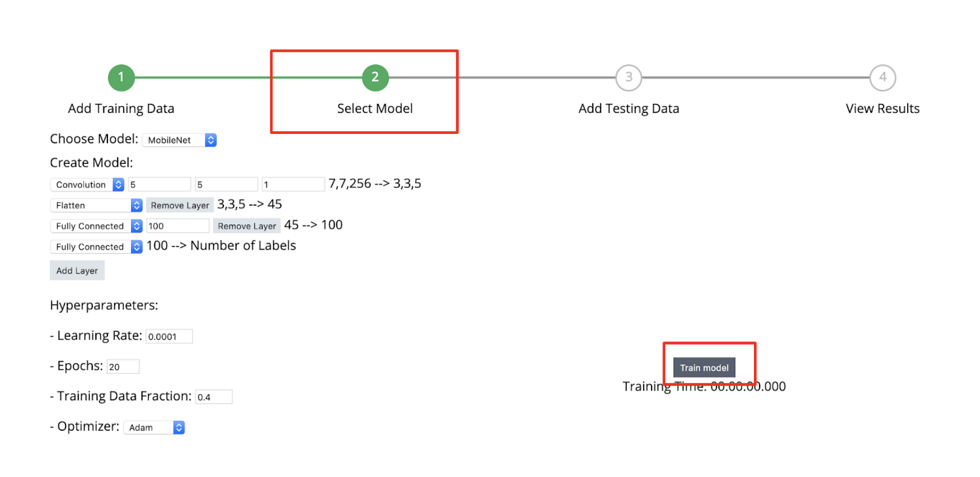The image size is (980, 477).
Task: Open the last Fully Connected layer dropdown
Action: [x=96, y=247]
